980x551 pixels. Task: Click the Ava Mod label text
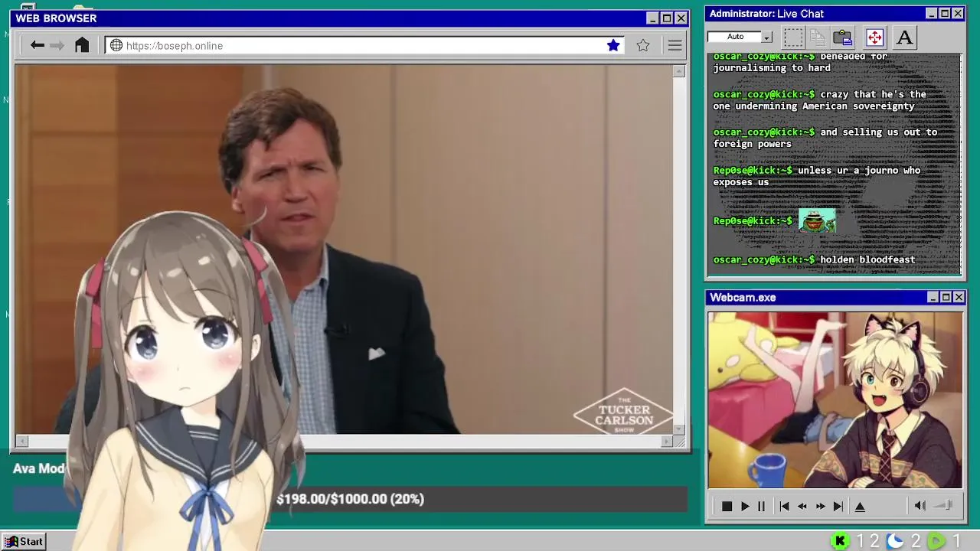click(x=39, y=468)
